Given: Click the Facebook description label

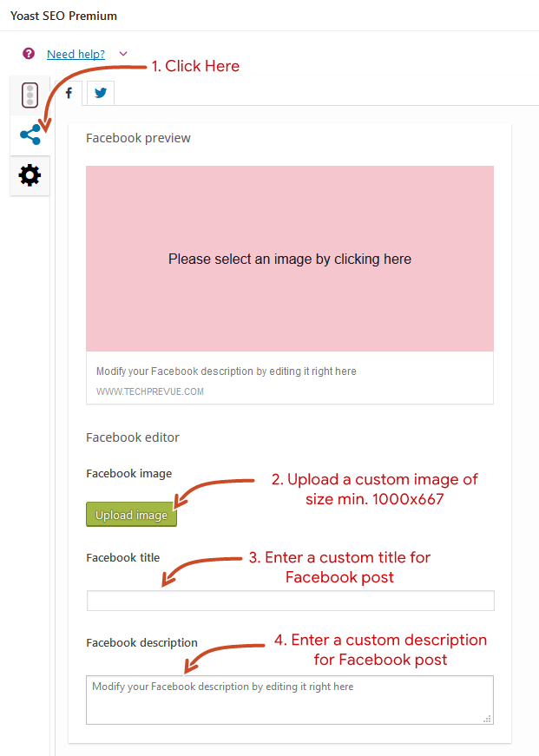Looking at the screenshot, I should (x=141, y=642).
